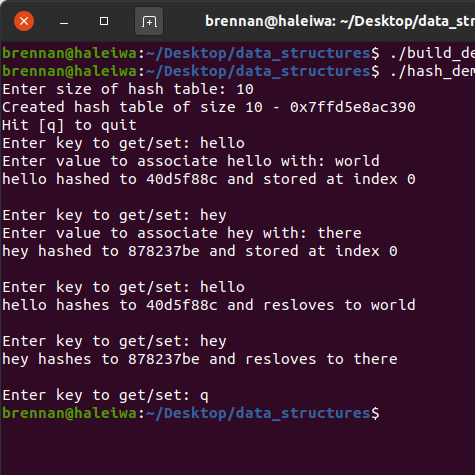
Task: Click the 'Enter value to associate hey with: there' line
Action: click(x=182, y=233)
